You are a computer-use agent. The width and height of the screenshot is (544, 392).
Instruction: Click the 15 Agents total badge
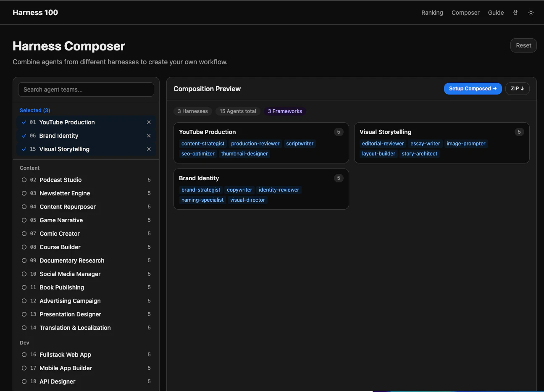[238, 111]
